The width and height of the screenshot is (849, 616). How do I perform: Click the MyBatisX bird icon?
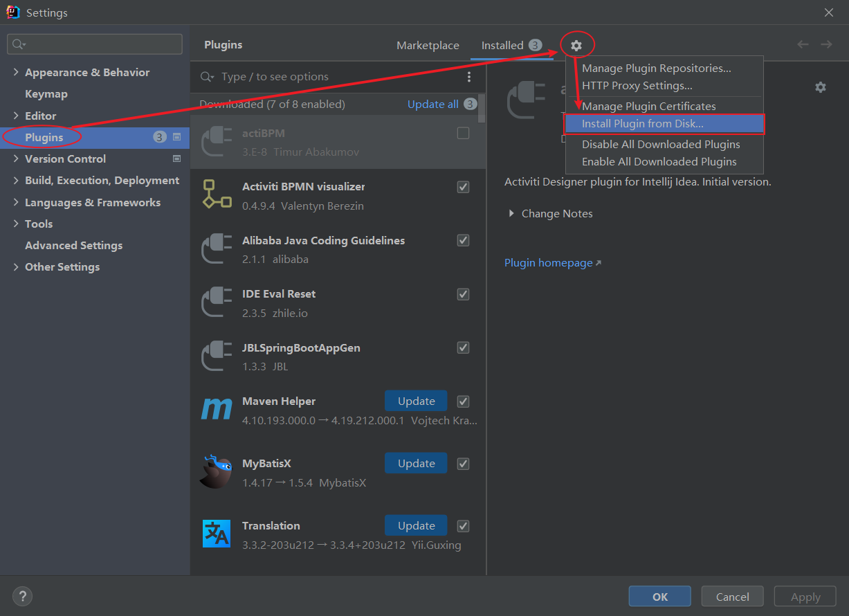(x=216, y=472)
